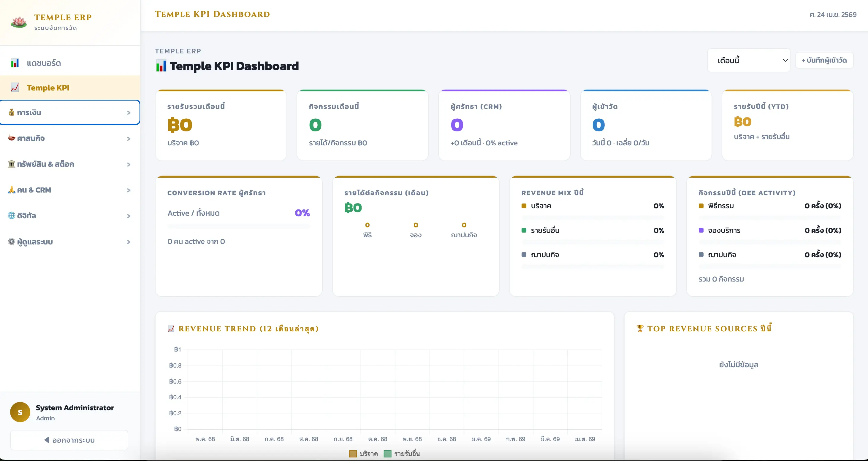Screen dimensions: 868x461
Task: Open the การเงิน sidebar section
Action: click(70, 112)
